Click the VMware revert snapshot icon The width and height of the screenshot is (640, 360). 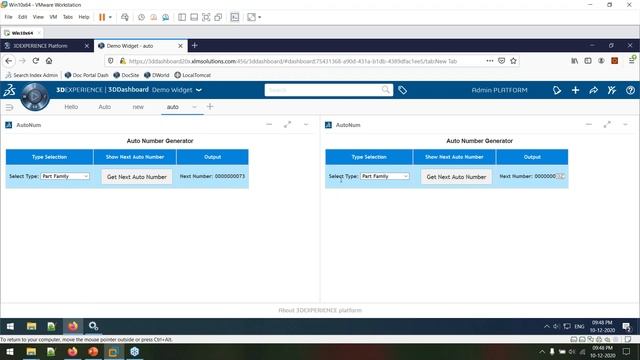pyautogui.click(x=153, y=17)
